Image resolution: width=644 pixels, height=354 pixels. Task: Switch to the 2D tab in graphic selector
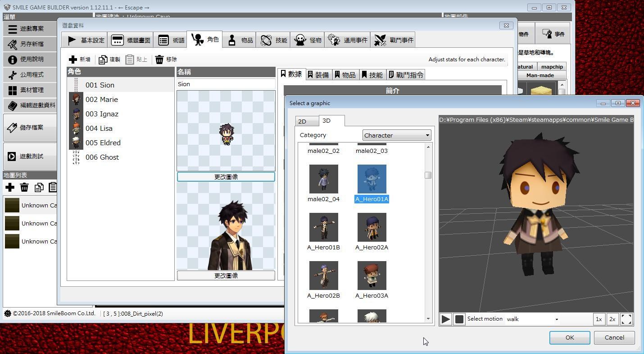tap(307, 121)
